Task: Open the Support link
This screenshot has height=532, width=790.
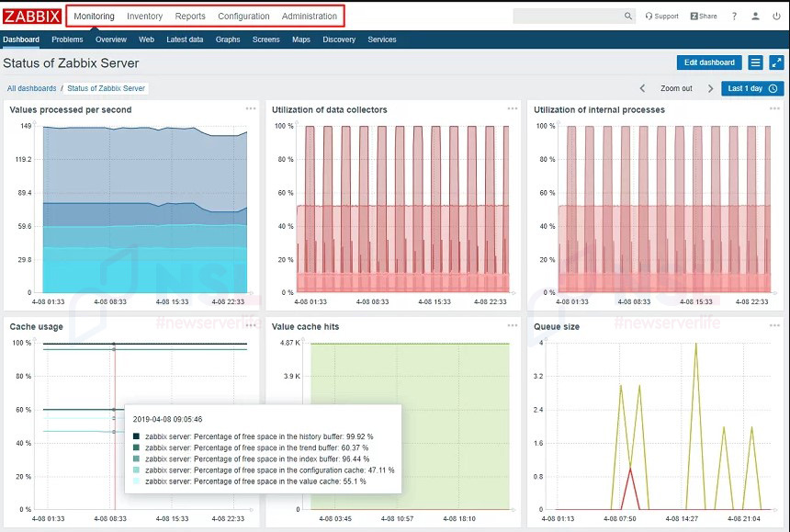Action: [x=661, y=17]
